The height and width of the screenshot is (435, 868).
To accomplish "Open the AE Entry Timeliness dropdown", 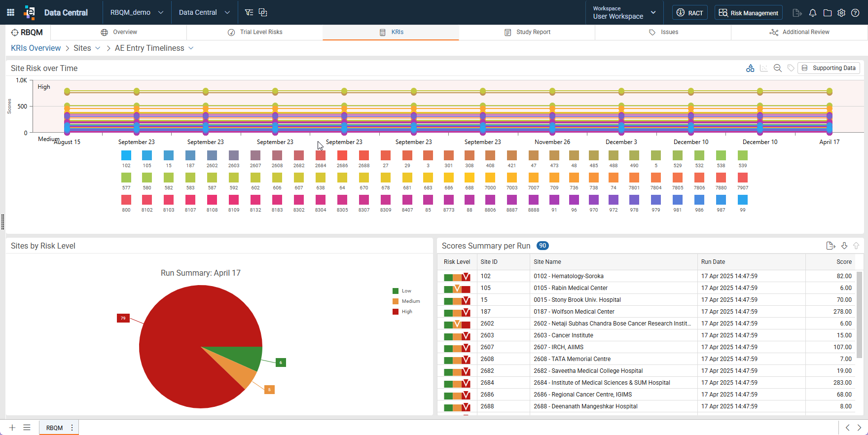I will [154, 48].
